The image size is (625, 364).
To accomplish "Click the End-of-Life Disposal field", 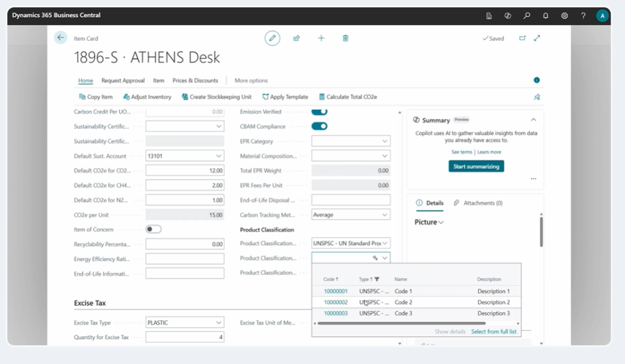I will pos(351,200).
